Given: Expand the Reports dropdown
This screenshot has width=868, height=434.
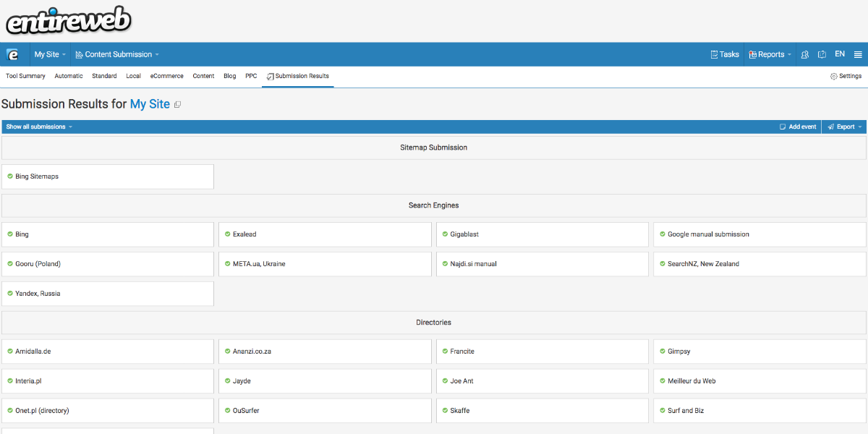Looking at the screenshot, I should point(770,54).
